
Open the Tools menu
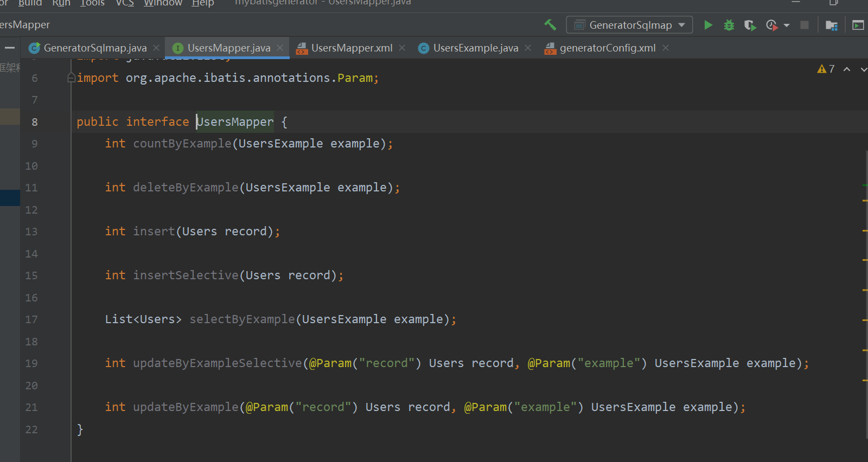pos(92,3)
